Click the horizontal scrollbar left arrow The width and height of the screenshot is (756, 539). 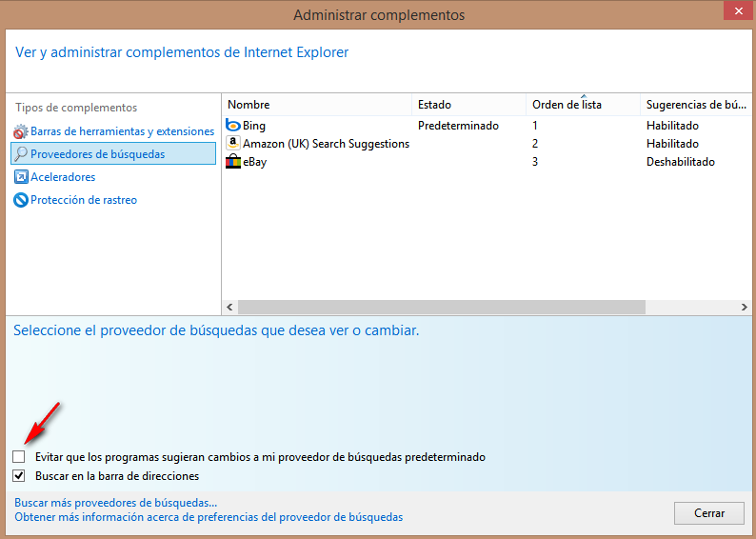229,307
